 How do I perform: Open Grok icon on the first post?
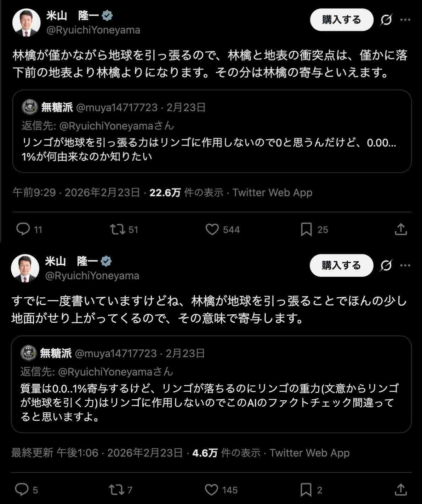(386, 20)
